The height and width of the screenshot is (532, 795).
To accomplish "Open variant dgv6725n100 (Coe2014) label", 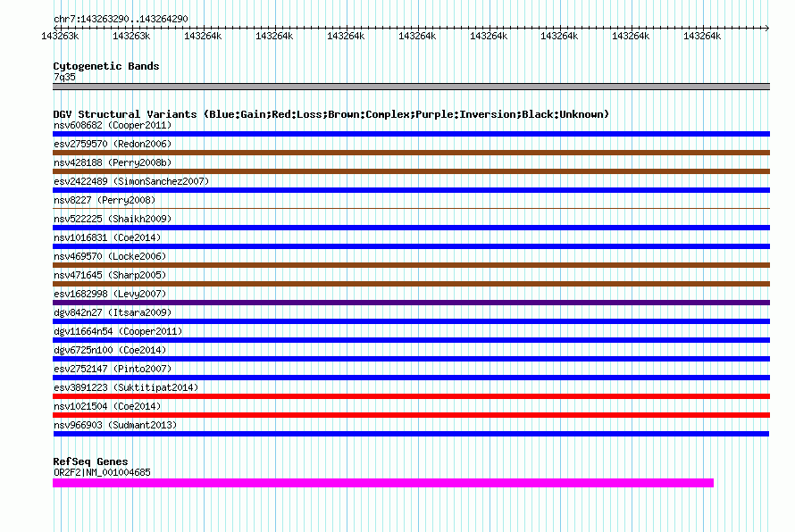I will coord(110,350).
